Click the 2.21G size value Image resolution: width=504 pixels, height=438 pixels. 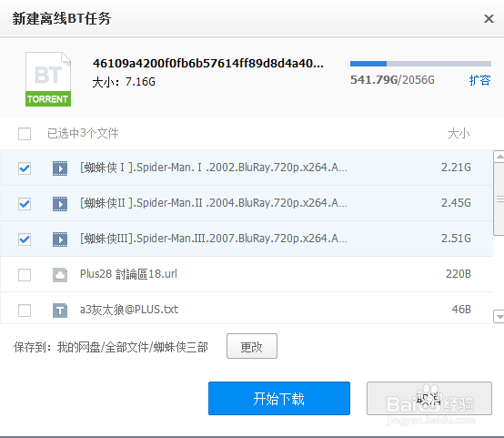(456, 168)
